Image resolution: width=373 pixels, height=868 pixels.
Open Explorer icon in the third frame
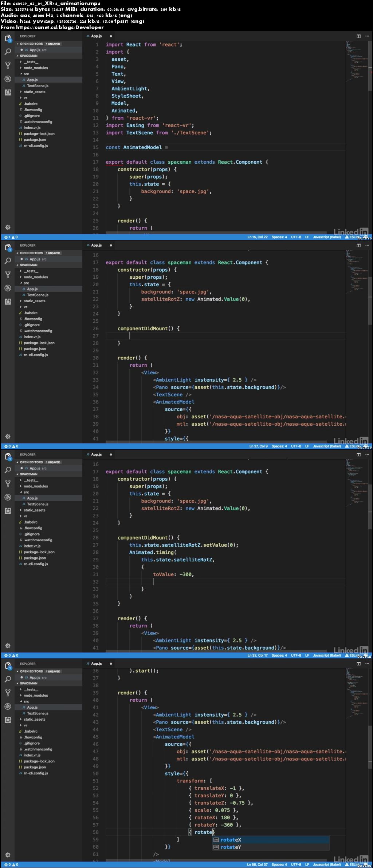pyautogui.click(x=8, y=457)
